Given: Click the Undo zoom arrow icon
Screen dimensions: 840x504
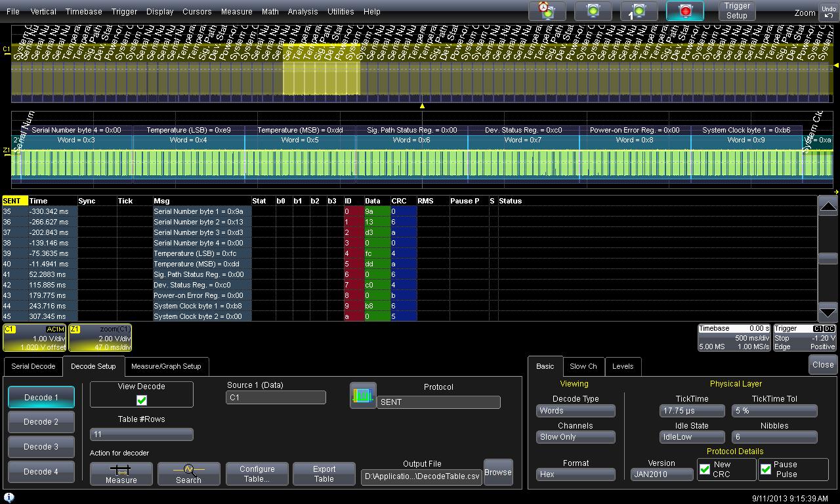Looking at the screenshot, I should pos(828,12).
